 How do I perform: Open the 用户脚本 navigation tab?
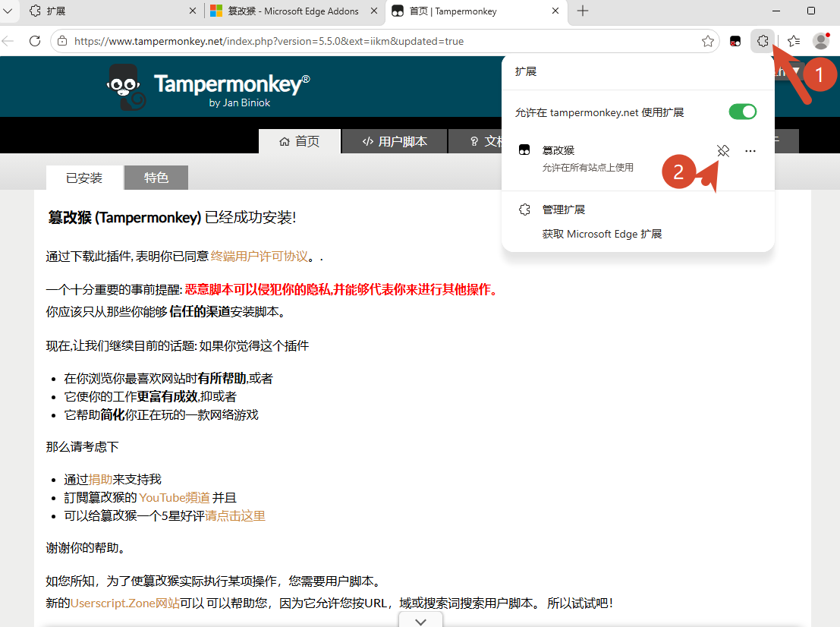pos(395,141)
